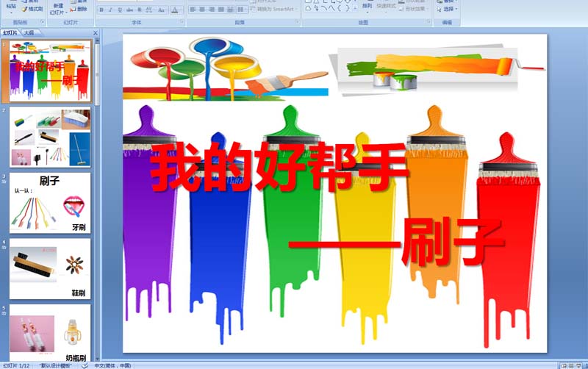Justify text in paragraph group
Screen dimensions: 588x369
click(221, 10)
